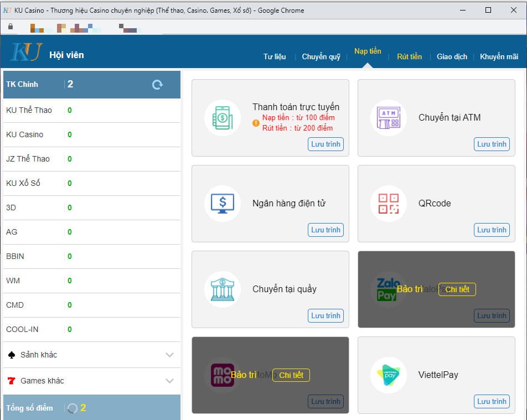Click Lưu trình button for Chuyển tại ATM
Image resolution: width=527 pixels, height=420 pixels.
point(492,144)
